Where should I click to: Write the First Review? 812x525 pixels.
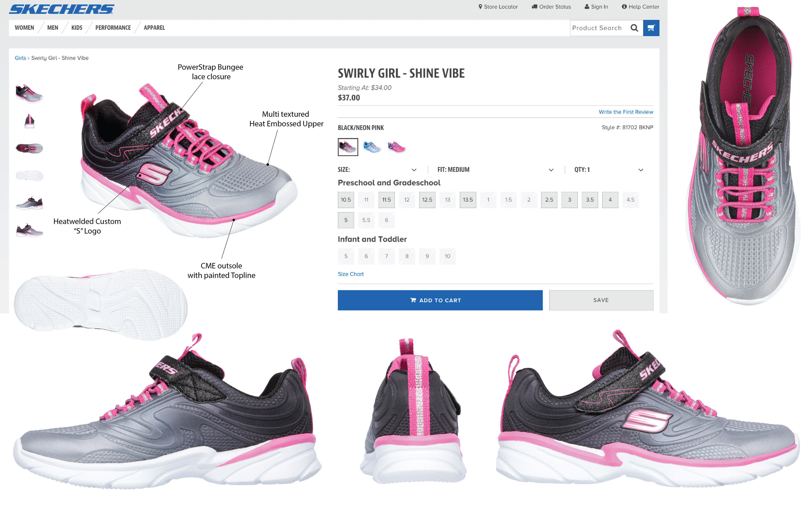click(626, 112)
